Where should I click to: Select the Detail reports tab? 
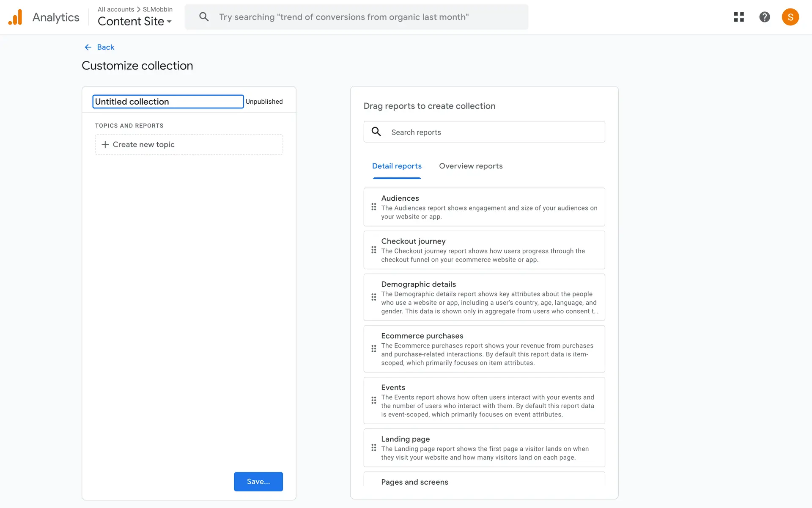[x=397, y=166]
